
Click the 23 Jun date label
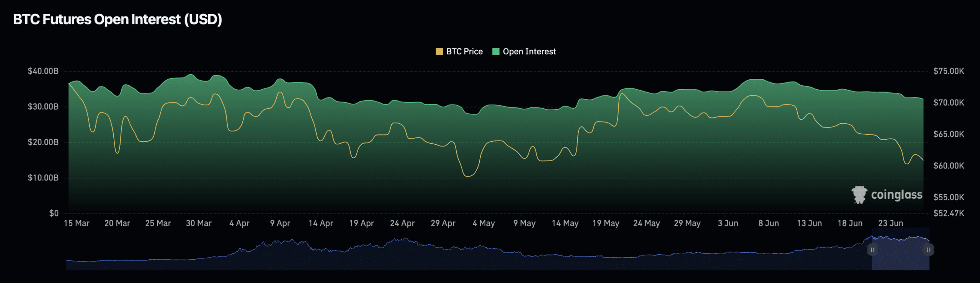point(891,223)
